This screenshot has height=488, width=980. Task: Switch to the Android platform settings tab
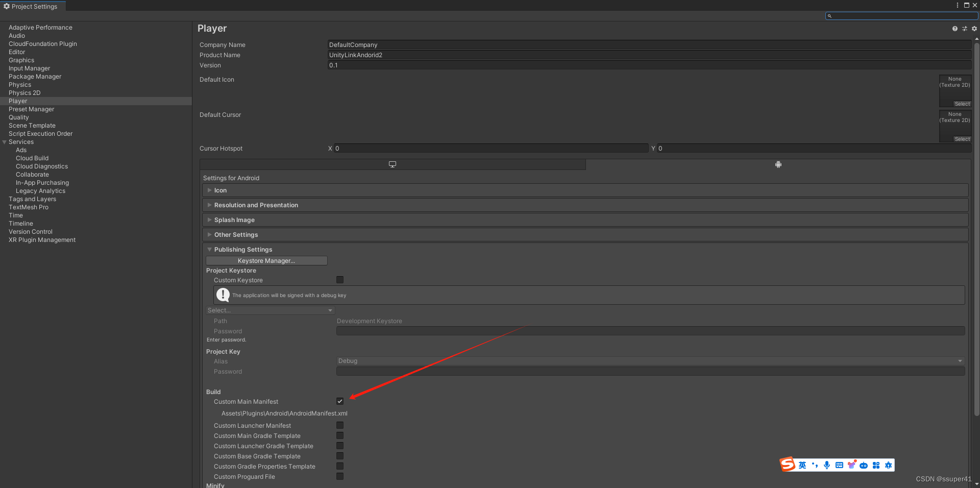point(778,164)
